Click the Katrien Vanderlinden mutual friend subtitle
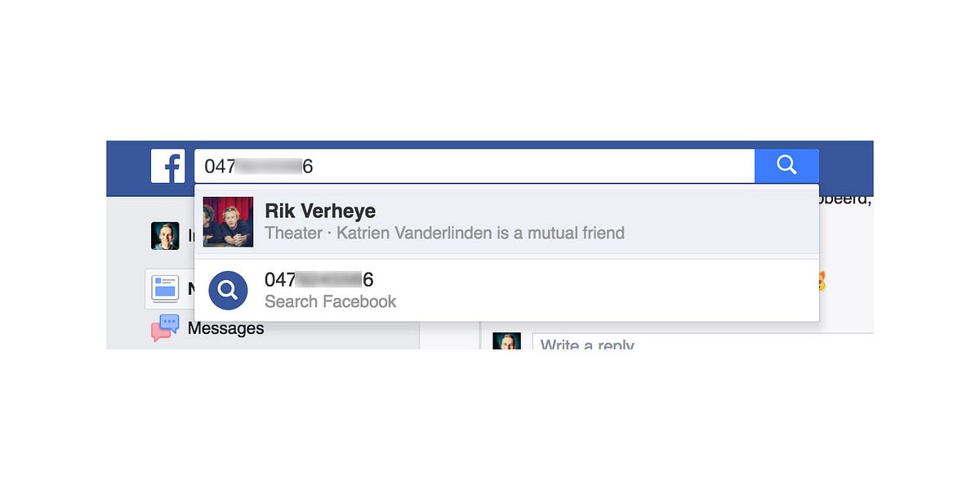This screenshot has width=980, height=490. [444, 234]
